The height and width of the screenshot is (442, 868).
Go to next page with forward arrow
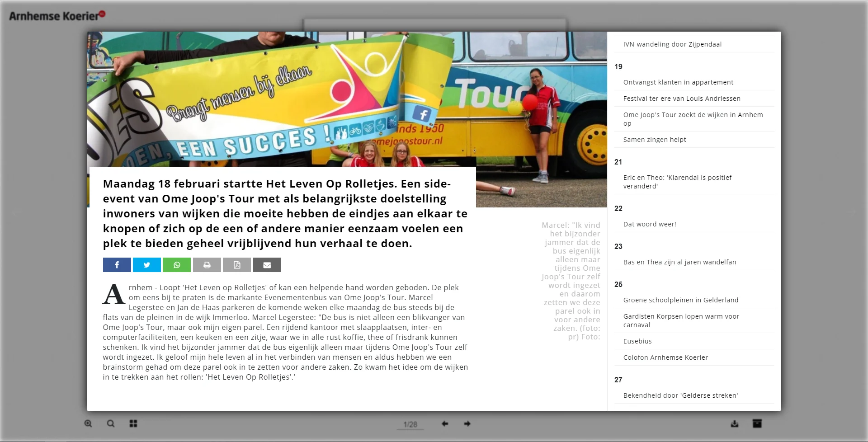click(x=467, y=423)
